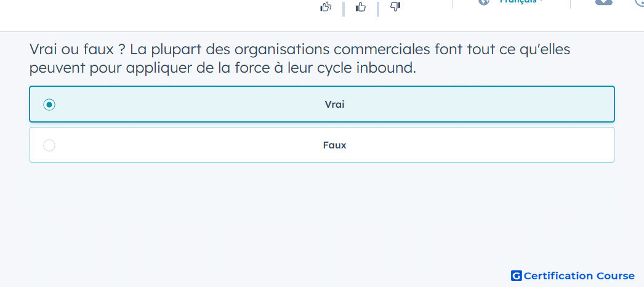This screenshot has height=287, width=644.
Task: Click the outlined thumbs-up icon
Action: click(326, 7)
